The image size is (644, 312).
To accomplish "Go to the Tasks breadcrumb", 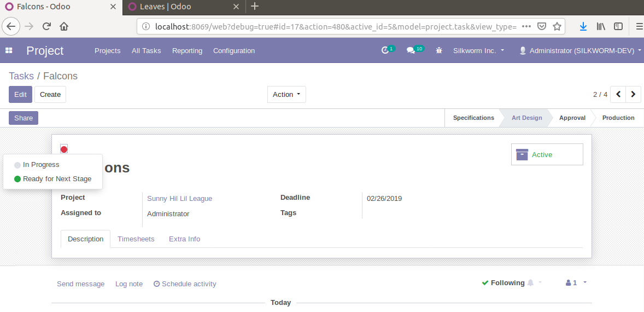I will 21,76.
